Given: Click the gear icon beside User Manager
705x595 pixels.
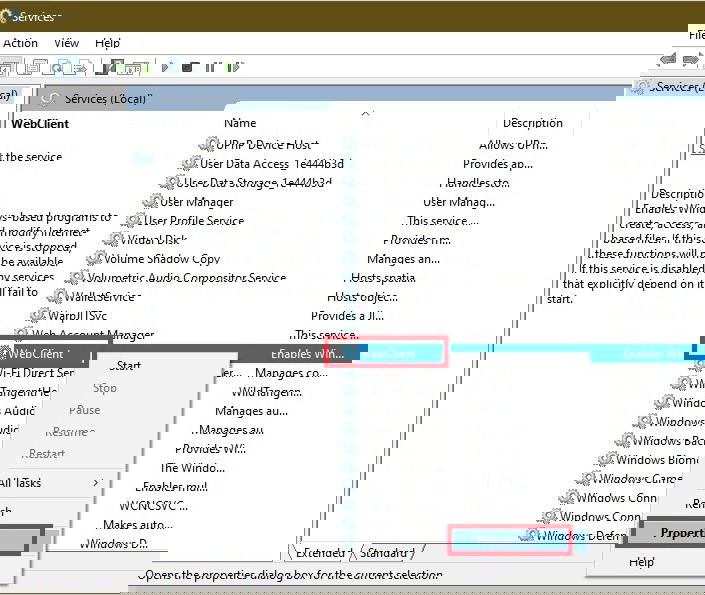Looking at the screenshot, I should (x=152, y=201).
